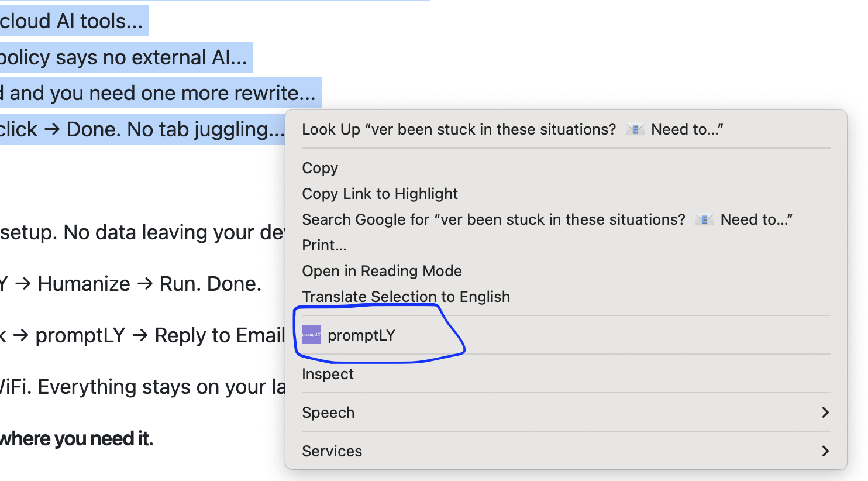Image resolution: width=868 pixels, height=481 pixels.
Task: Choose the Print... menu entry
Action: click(324, 245)
